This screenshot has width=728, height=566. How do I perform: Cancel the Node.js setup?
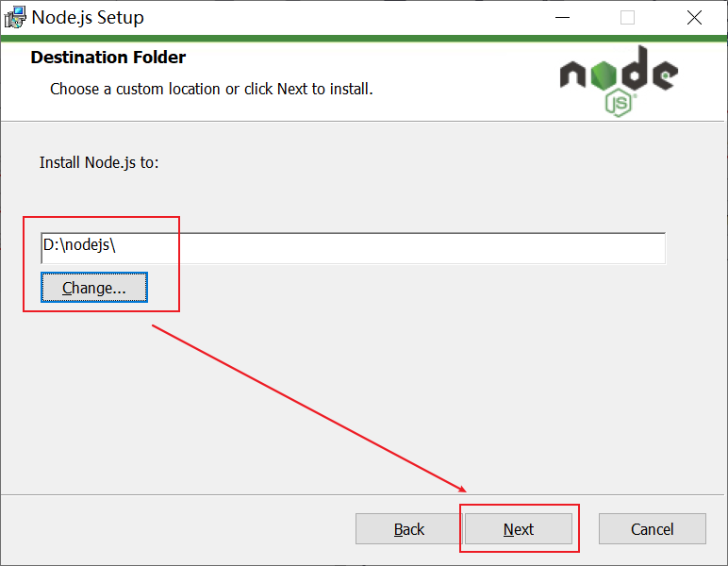(x=653, y=529)
